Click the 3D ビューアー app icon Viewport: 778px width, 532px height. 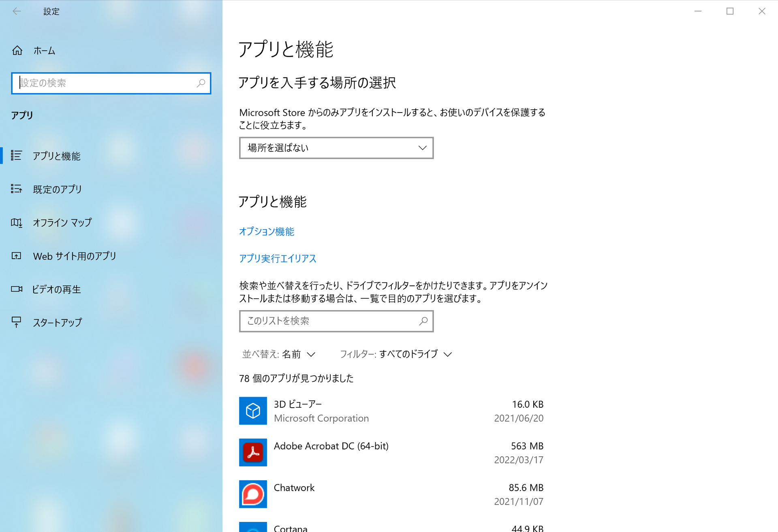(x=253, y=411)
